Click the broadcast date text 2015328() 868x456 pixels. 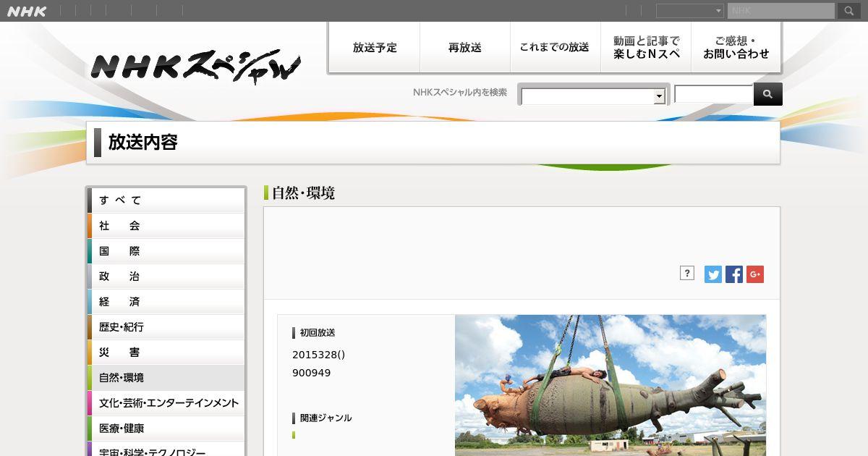coord(318,355)
